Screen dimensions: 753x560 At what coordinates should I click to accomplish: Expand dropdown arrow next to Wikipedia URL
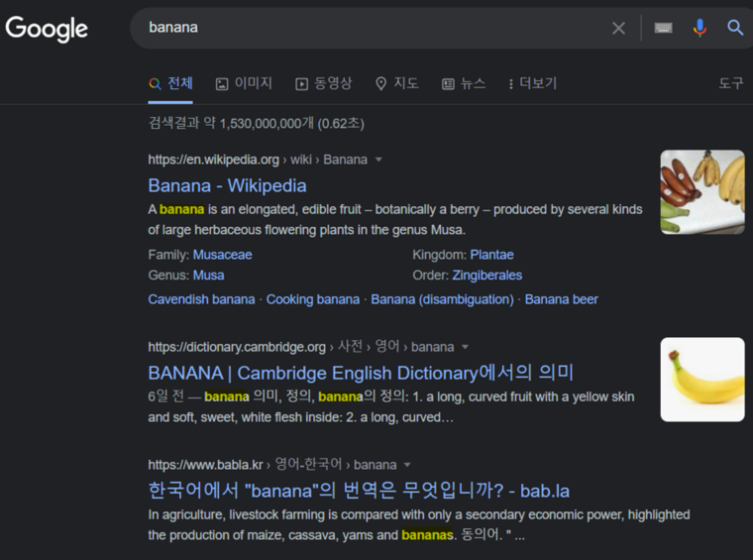pos(378,160)
